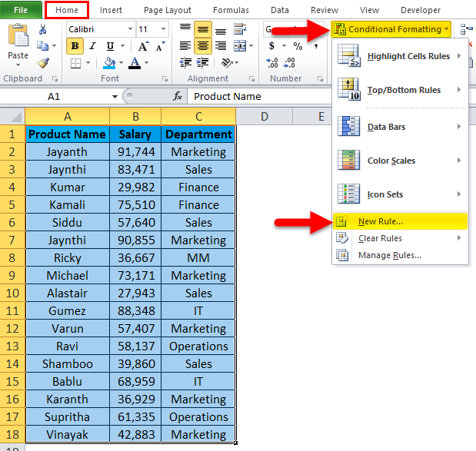Screen dimensions: 476x451
Task: Open the Underline style dropdown arrow
Action: [122, 46]
